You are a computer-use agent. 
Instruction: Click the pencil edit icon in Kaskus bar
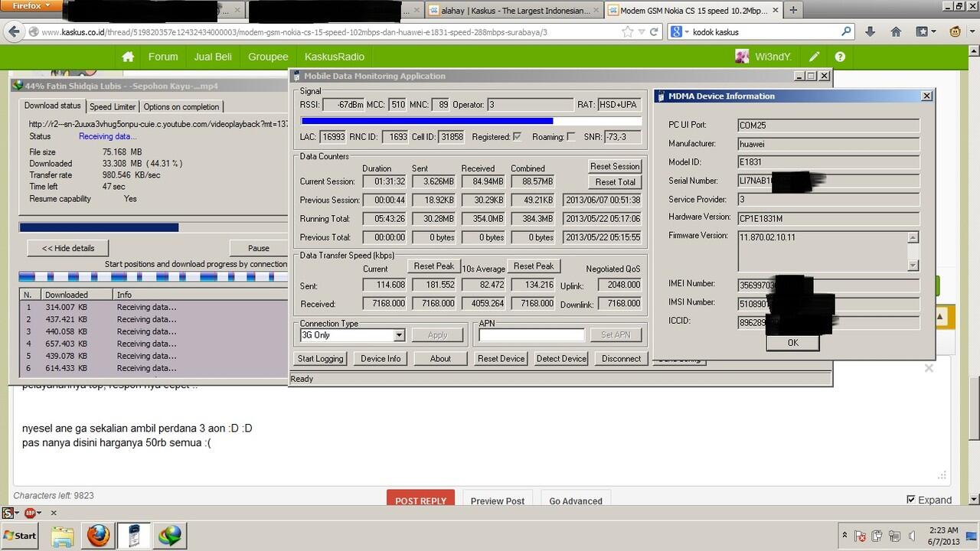(x=815, y=57)
